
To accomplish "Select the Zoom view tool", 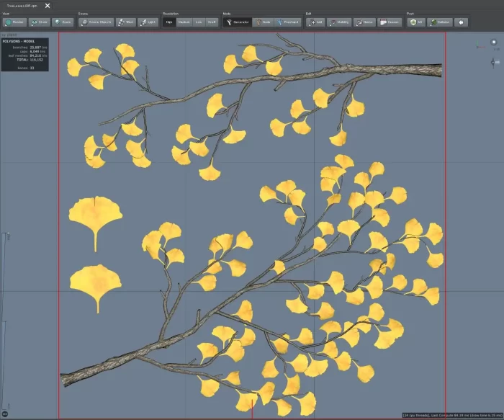I will 63,22.
